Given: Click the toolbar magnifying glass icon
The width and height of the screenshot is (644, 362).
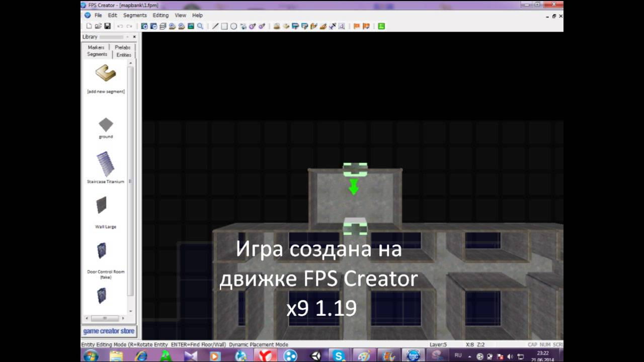Looking at the screenshot, I should point(200,26).
